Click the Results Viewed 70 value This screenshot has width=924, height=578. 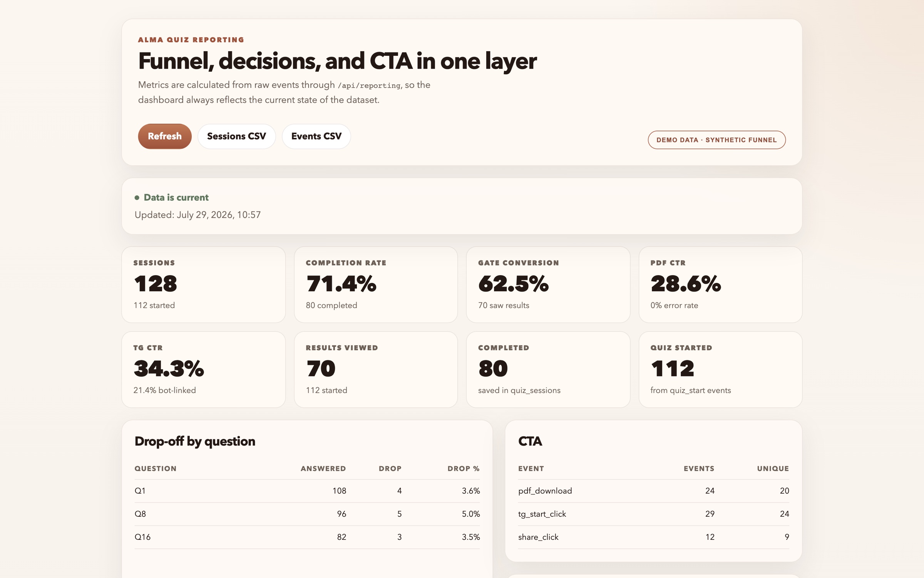(x=320, y=368)
